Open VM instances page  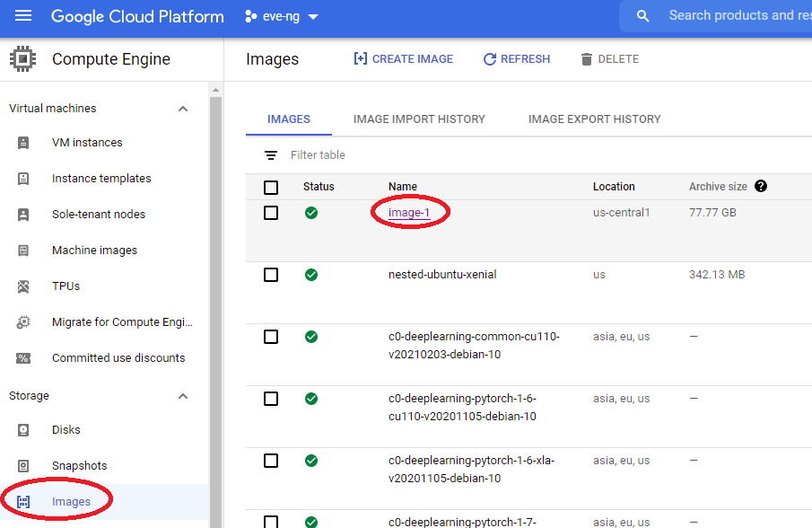(87, 143)
